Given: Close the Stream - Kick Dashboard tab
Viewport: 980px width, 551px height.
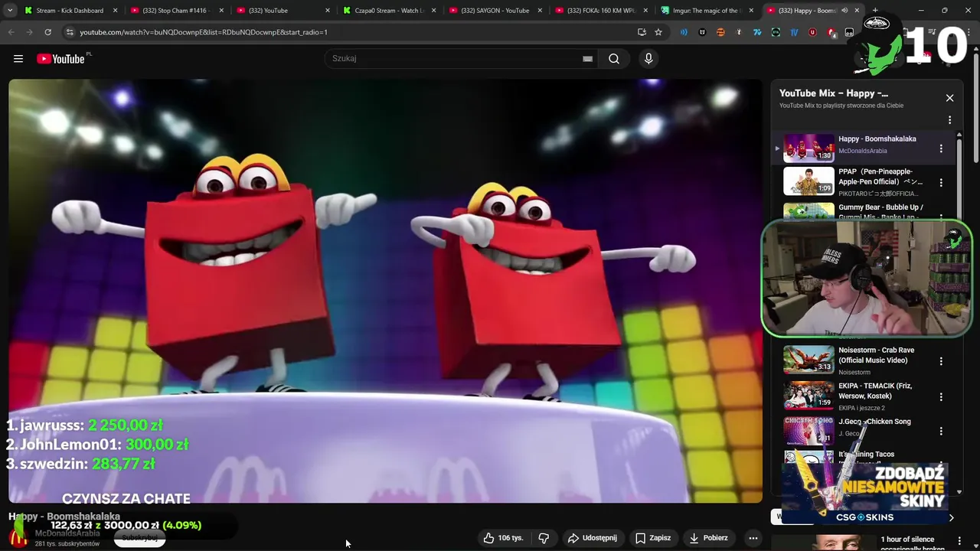Looking at the screenshot, I should coord(116,11).
